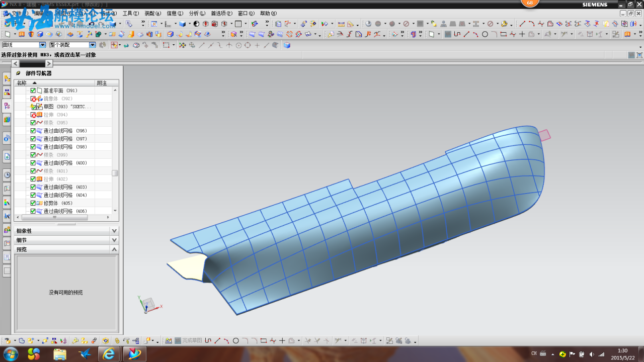This screenshot has width=644, height=362.
Task: Open the Part Navigator sidebar tab
Action: coord(7,106)
